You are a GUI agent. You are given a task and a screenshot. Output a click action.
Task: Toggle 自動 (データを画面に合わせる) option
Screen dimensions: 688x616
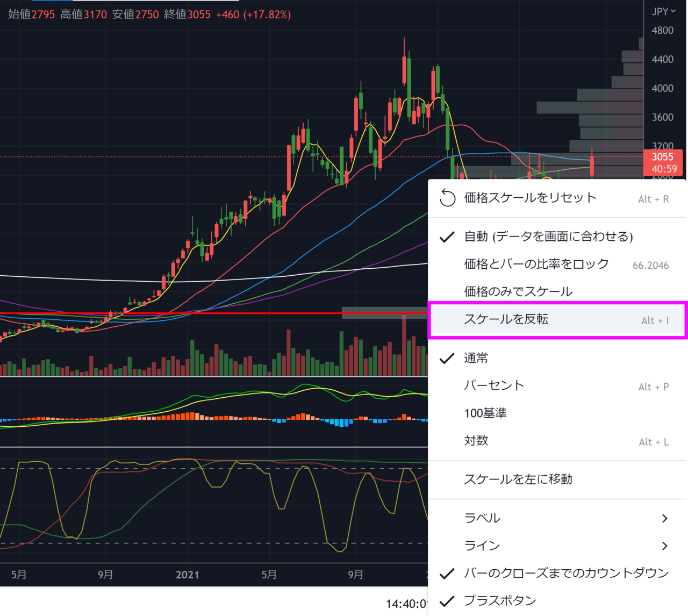557,237
